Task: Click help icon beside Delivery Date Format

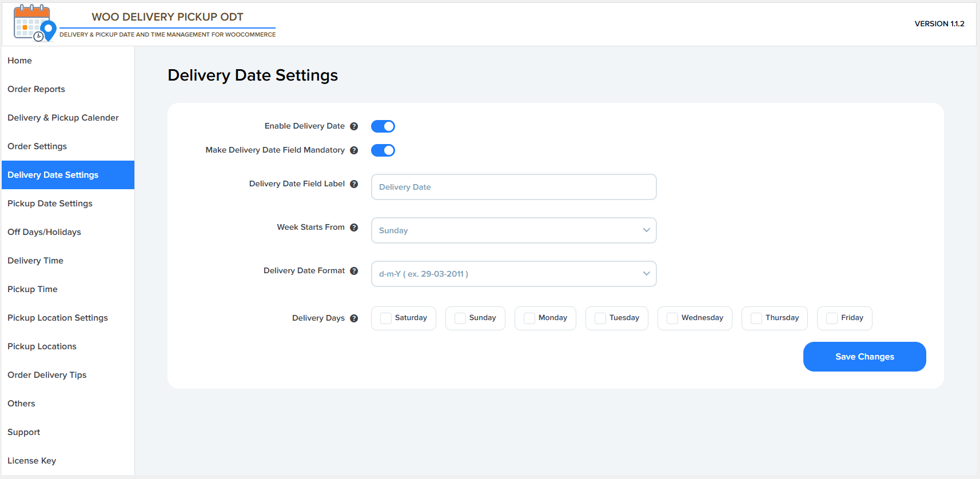Action: pos(354,271)
